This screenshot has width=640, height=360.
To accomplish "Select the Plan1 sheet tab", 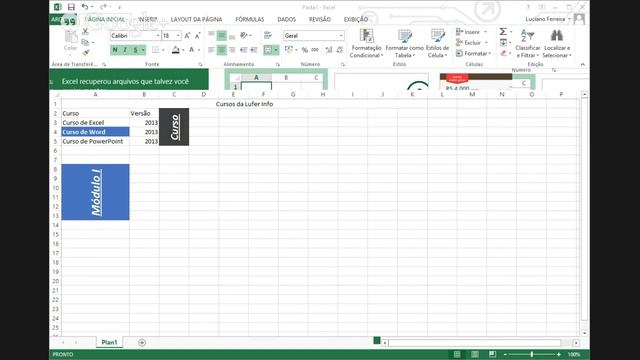I will tap(109, 342).
